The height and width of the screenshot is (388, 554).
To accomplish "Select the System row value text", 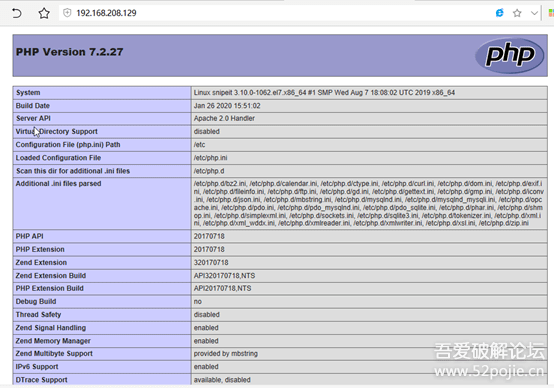I will point(324,93).
